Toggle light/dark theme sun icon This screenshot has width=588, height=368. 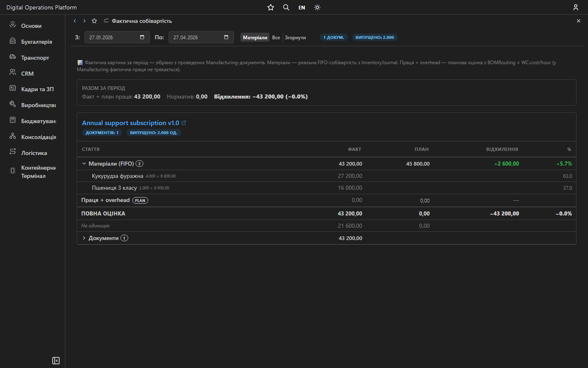point(317,7)
